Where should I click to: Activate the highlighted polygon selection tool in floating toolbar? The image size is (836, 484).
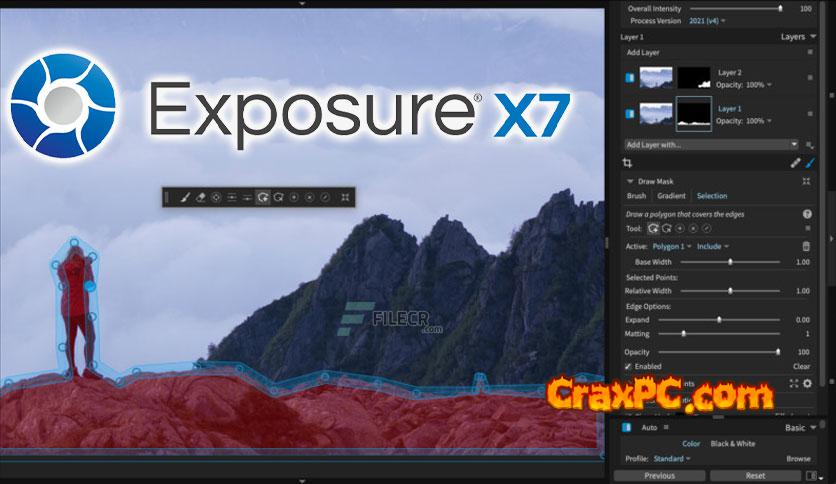click(x=262, y=197)
